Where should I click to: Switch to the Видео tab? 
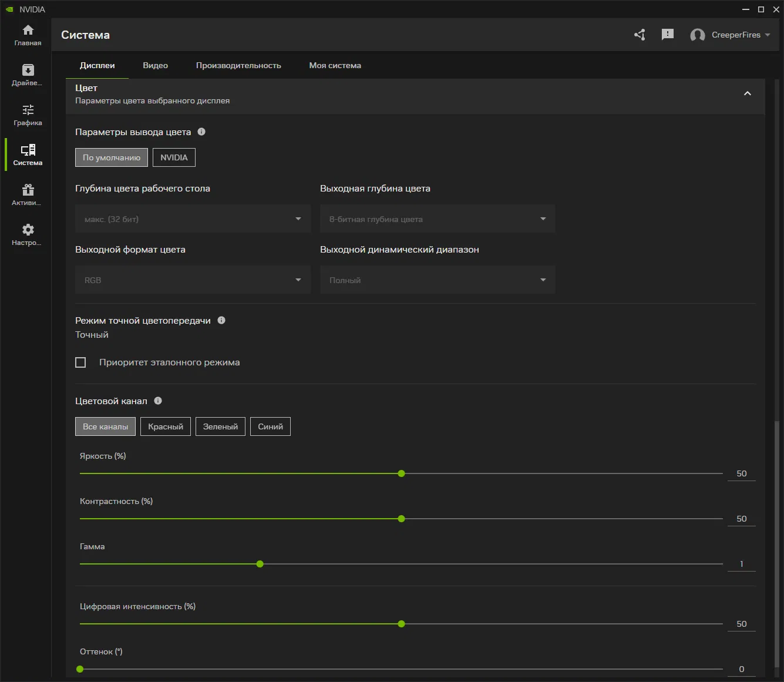pyautogui.click(x=155, y=65)
